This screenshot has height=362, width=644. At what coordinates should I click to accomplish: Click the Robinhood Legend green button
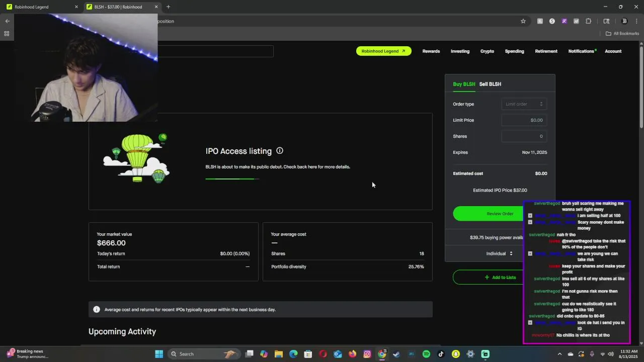383,51
